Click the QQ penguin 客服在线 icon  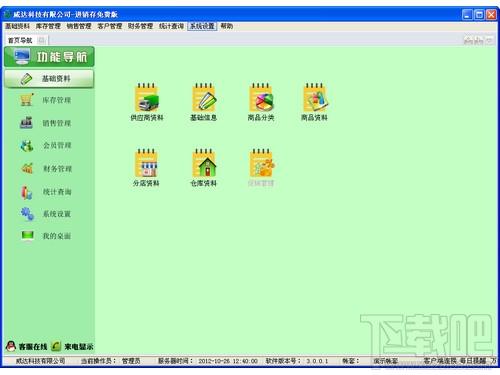pyautogui.click(x=11, y=346)
